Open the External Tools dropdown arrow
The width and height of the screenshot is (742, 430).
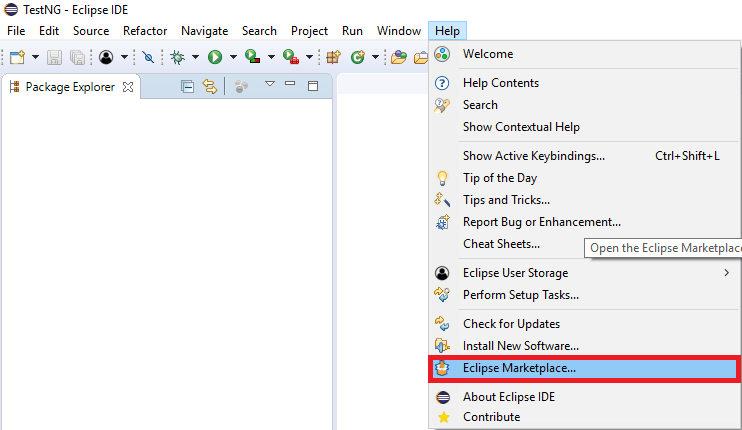tap(309, 57)
